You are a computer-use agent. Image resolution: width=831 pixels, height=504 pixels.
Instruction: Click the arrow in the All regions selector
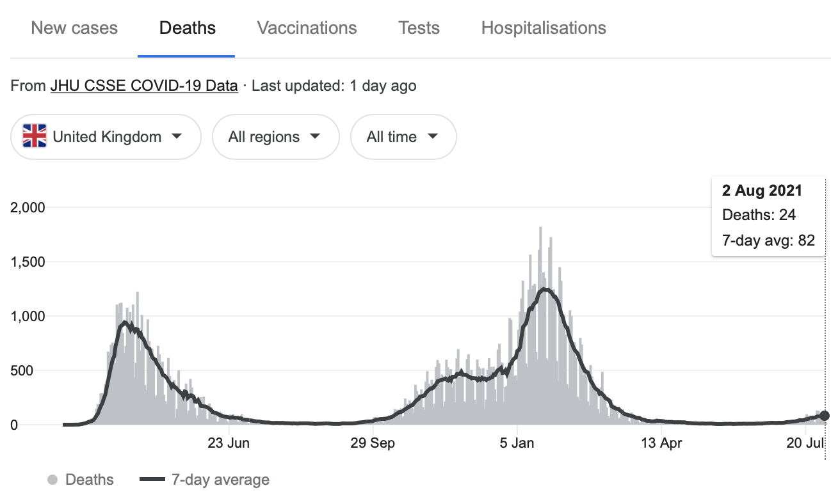(x=314, y=136)
